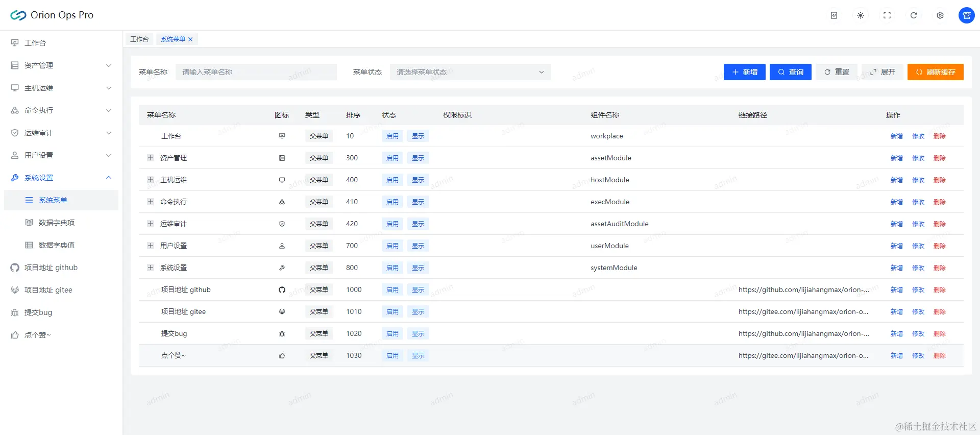This screenshot has width=980, height=435.
Task: Click the blue 新增 button
Action: [x=745, y=72]
